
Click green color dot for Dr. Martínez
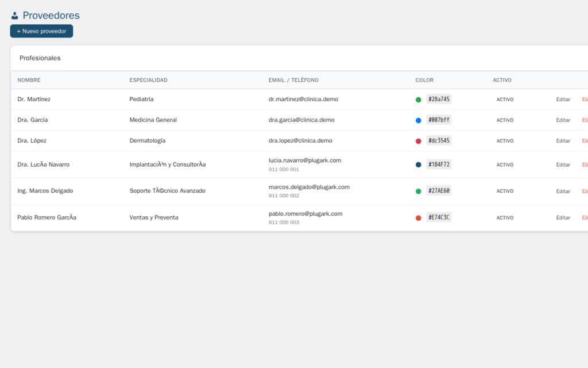click(419, 99)
